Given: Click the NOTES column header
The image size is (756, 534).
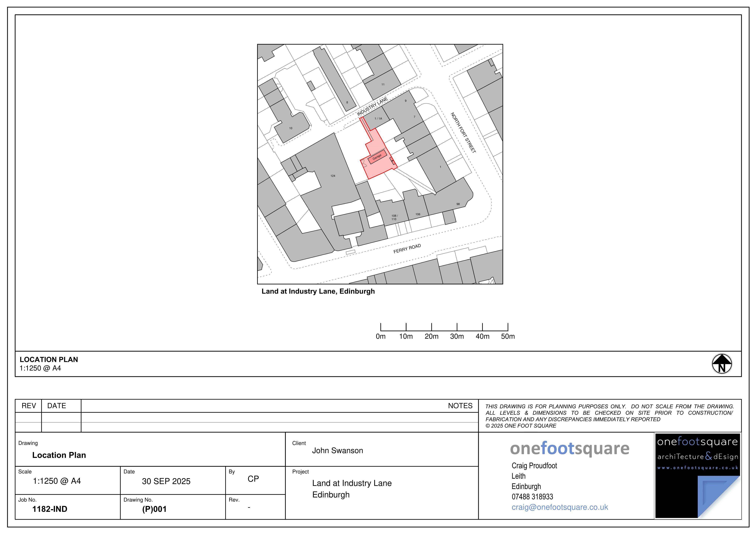Looking at the screenshot, I should [460, 406].
